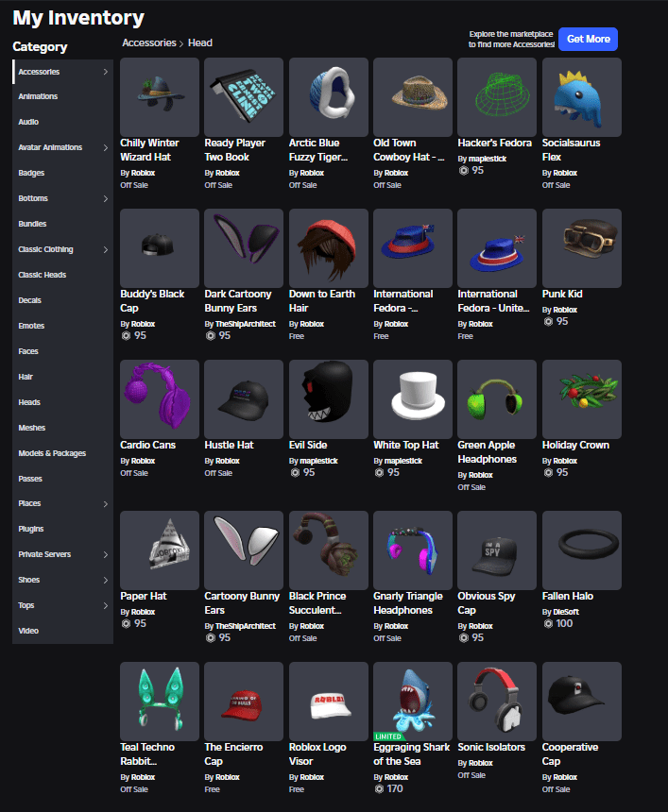This screenshot has height=812, width=668.
Task: Click DieSoft creator link under Fallen Halo
Action: (x=566, y=612)
